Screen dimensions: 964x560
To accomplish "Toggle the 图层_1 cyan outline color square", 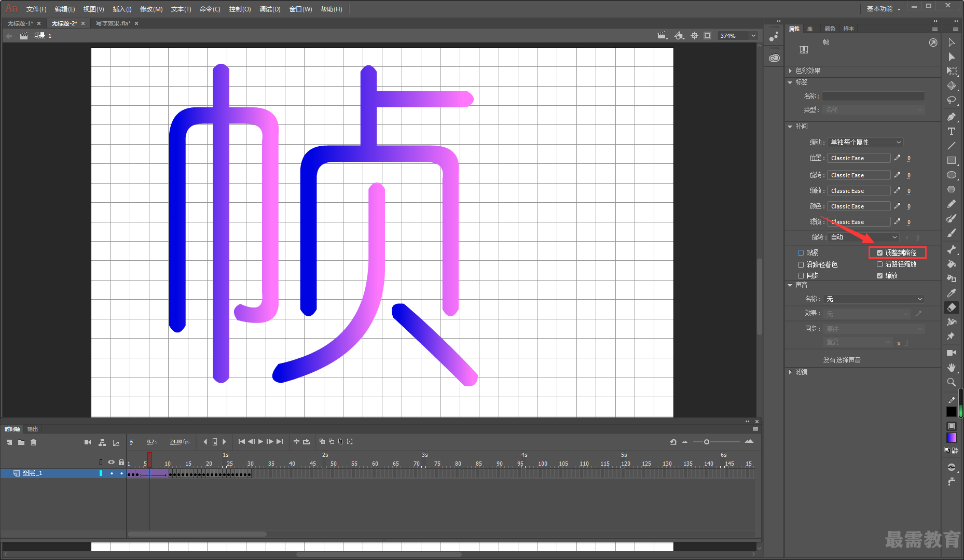I will 101,473.
